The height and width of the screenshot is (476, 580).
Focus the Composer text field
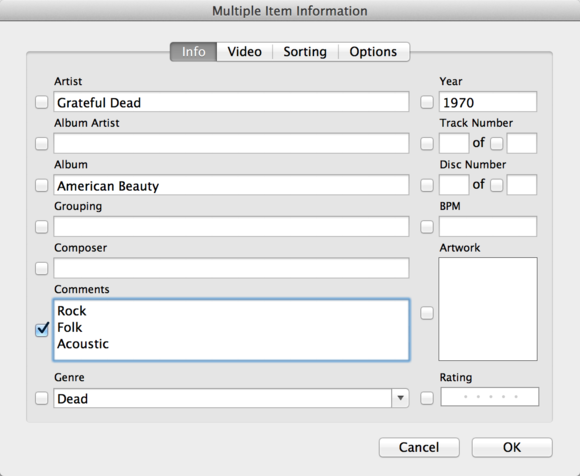[231, 268]
